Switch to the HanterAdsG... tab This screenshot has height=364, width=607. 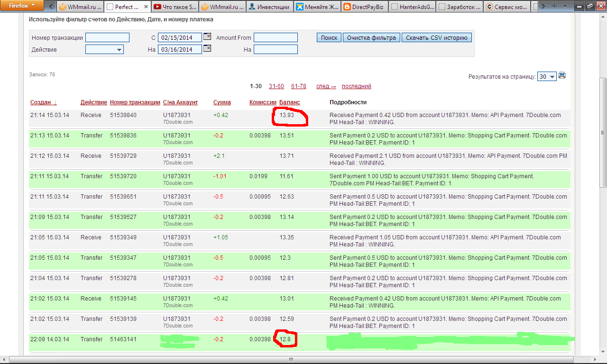[412, 7]
